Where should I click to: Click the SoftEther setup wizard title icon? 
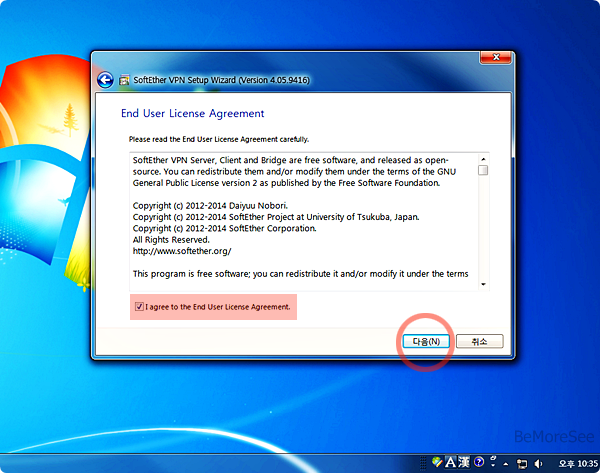(x=124, y=80)
